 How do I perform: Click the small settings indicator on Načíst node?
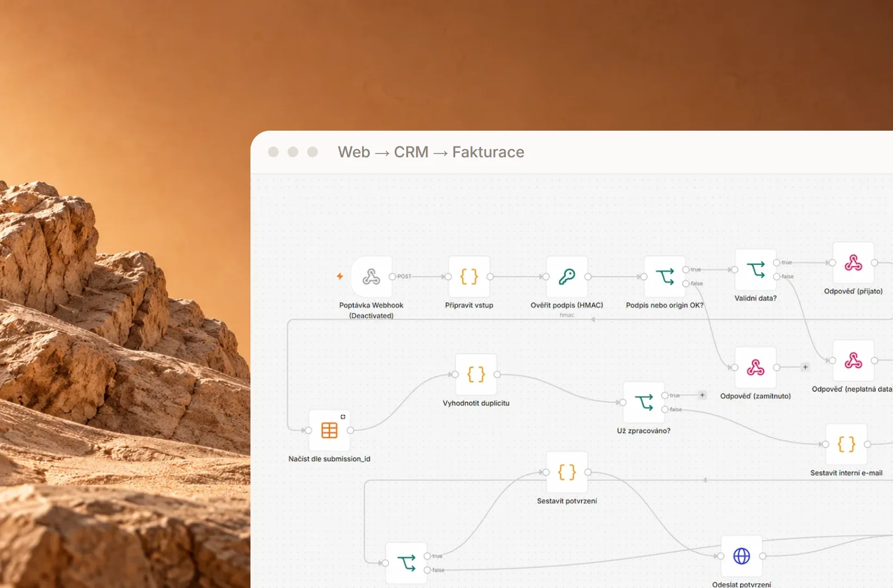pyautogui.click(x=343, y=417)
